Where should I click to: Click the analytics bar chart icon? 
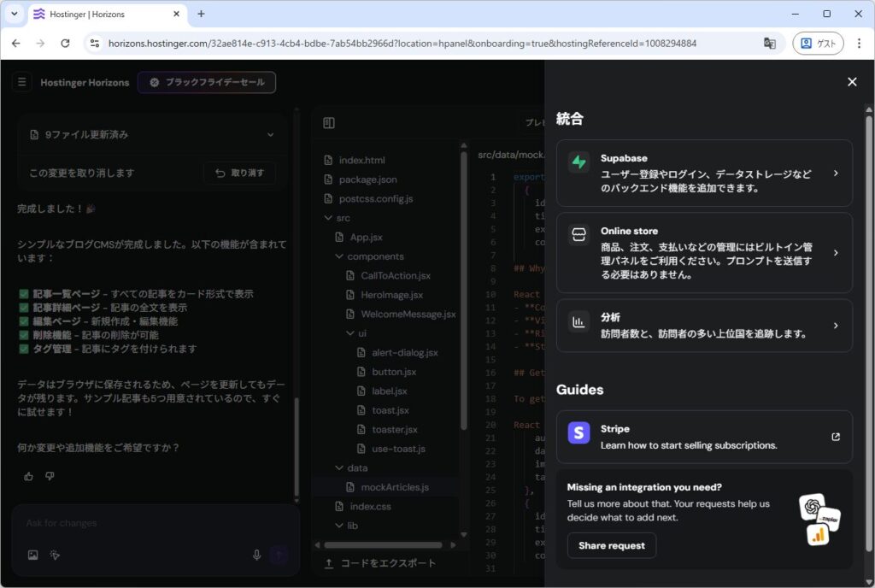pos(578,322)
